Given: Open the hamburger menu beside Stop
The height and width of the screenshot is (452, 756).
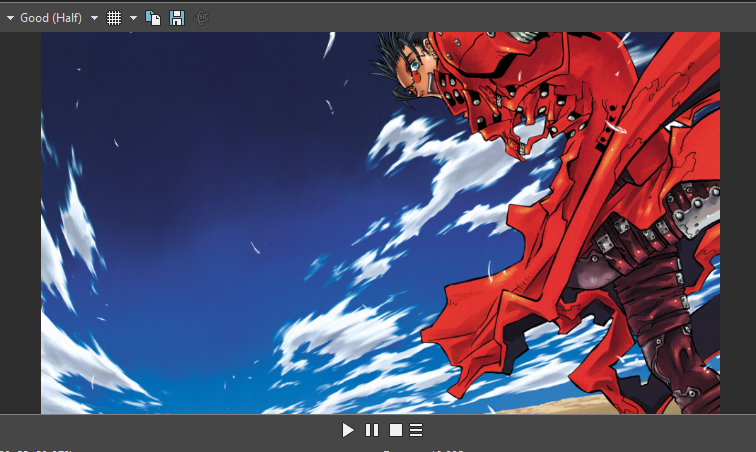Looking at the screenshot, I should [416, 430].
